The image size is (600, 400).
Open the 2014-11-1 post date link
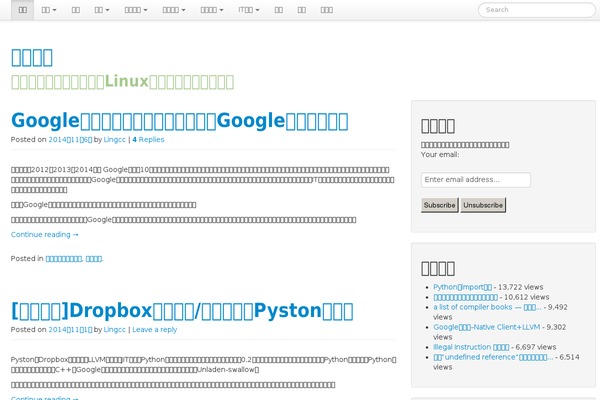pyautogui.click(x=70, y=330)
